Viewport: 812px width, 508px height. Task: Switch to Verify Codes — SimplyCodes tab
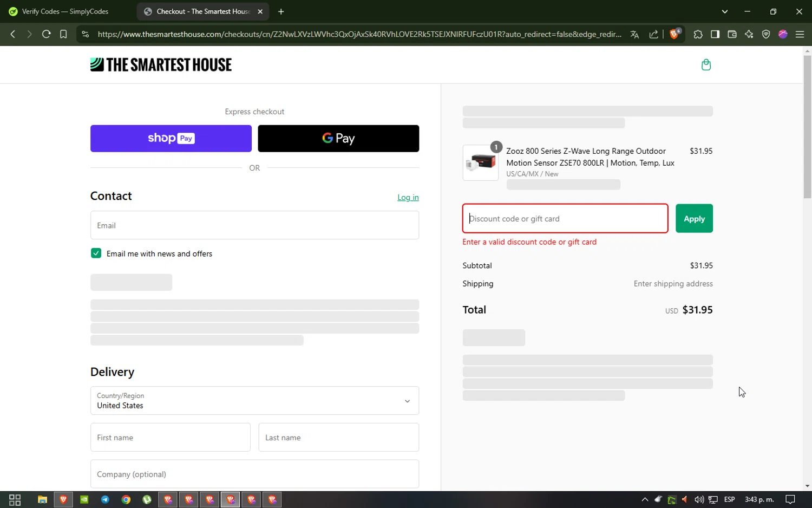[66, 11]
